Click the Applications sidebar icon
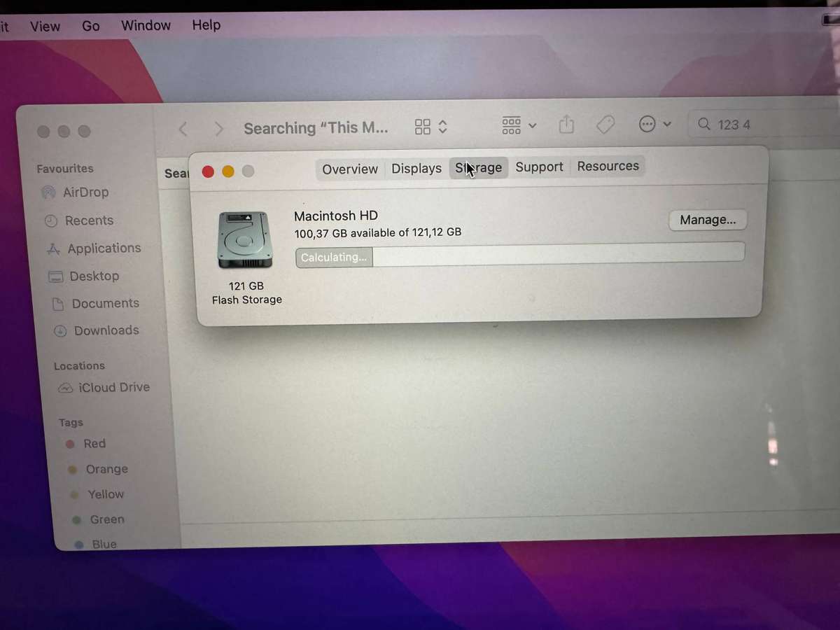The height and width of the screenshot is (630, 840). pos(53,248)
